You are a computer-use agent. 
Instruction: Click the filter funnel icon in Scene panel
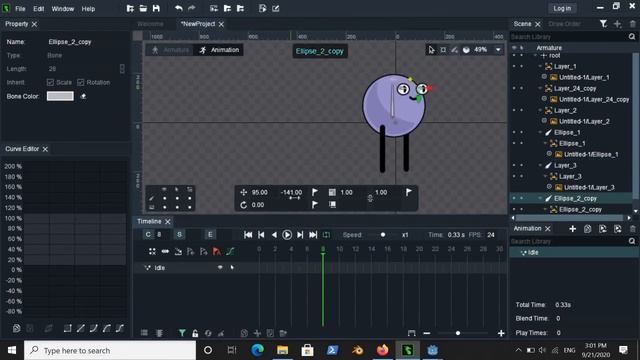603,24
